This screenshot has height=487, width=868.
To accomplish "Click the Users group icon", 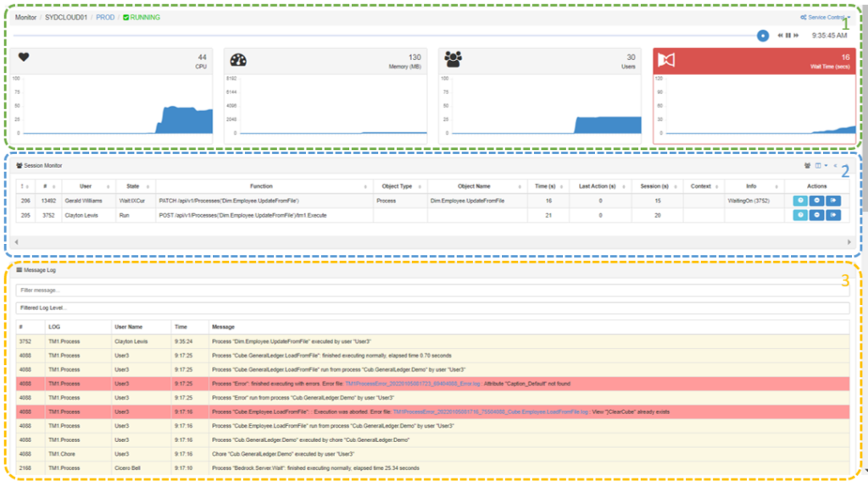I will 453,59.
